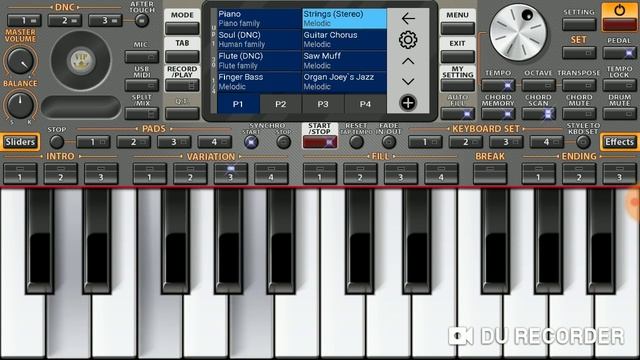Select the Saw Muff sound
This screenshot has width=640, height=360.
click(344, 61)
